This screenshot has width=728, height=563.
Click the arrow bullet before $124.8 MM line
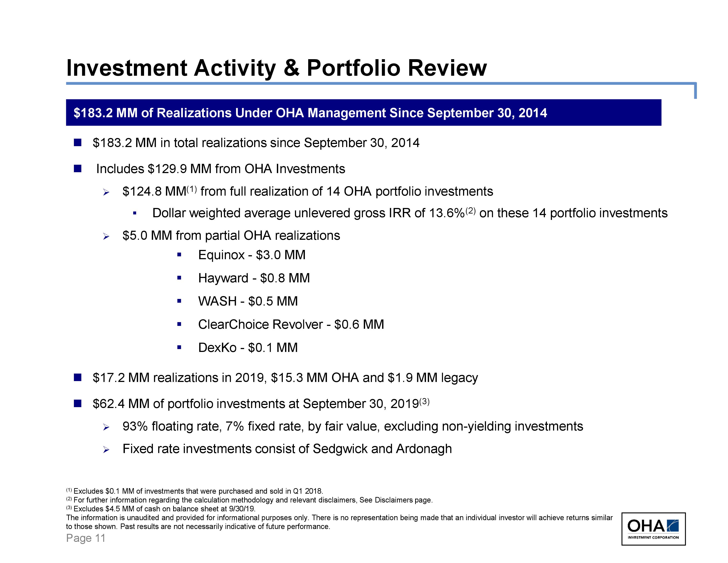click(x=106, y=193)
